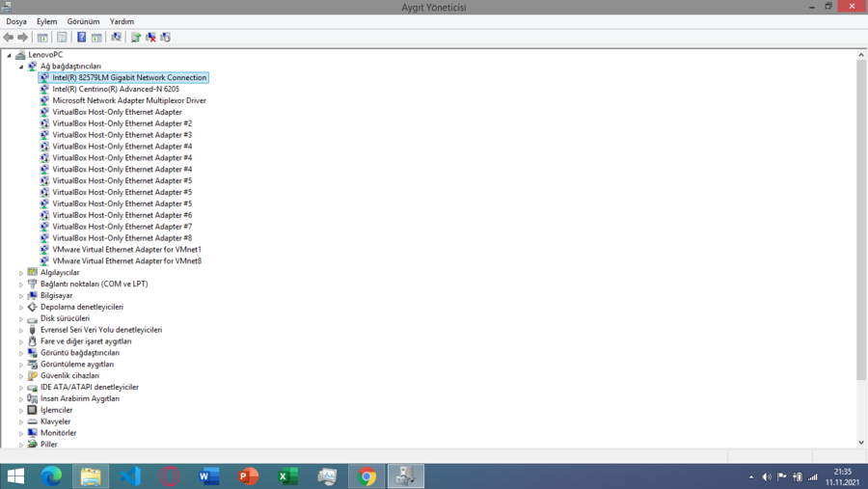
Task: Open PowerPoint from the taskbar
Action: 248,476
